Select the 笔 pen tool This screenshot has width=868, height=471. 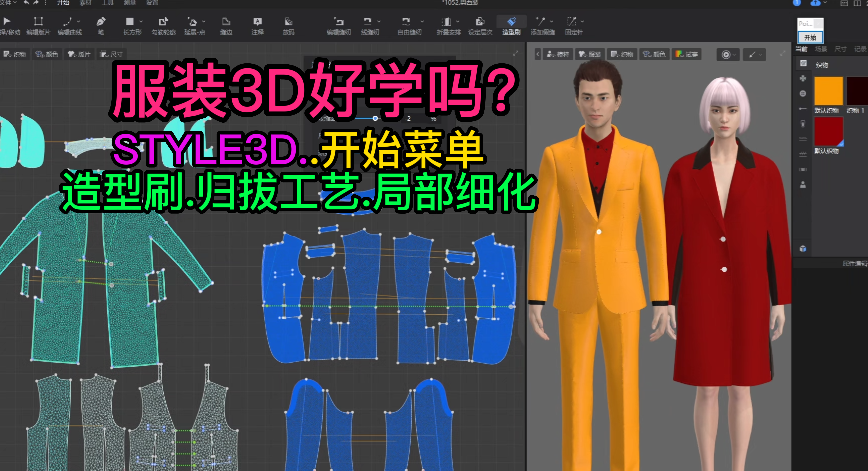tap(101, 26)
